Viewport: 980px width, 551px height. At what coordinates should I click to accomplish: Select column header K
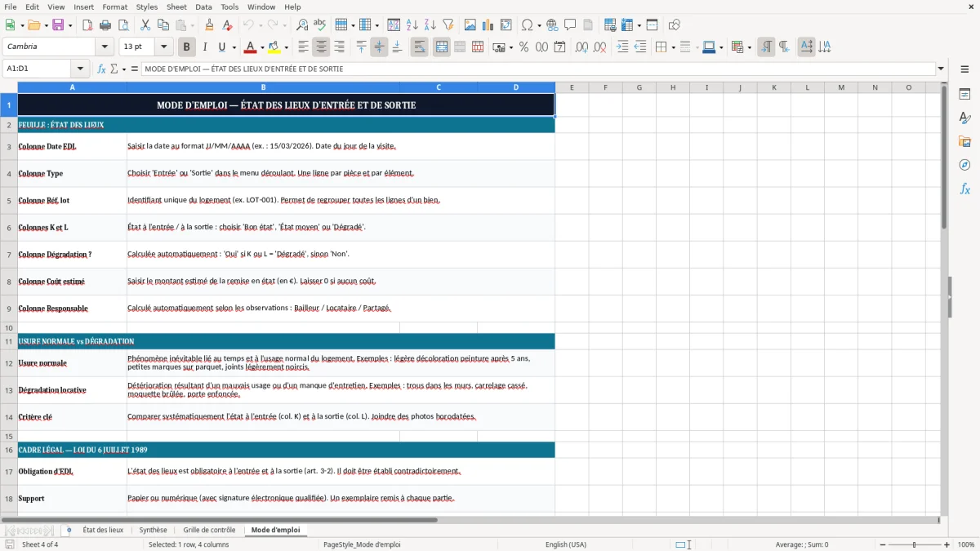[x=773, y=87]
